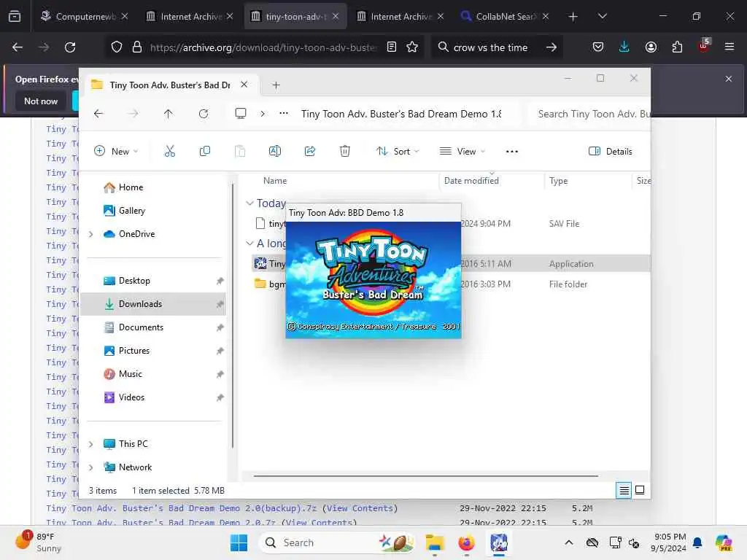This screenshot has height=560, width=747.
Task: Reload the Firefox page
Action: (x=70, y=47)
